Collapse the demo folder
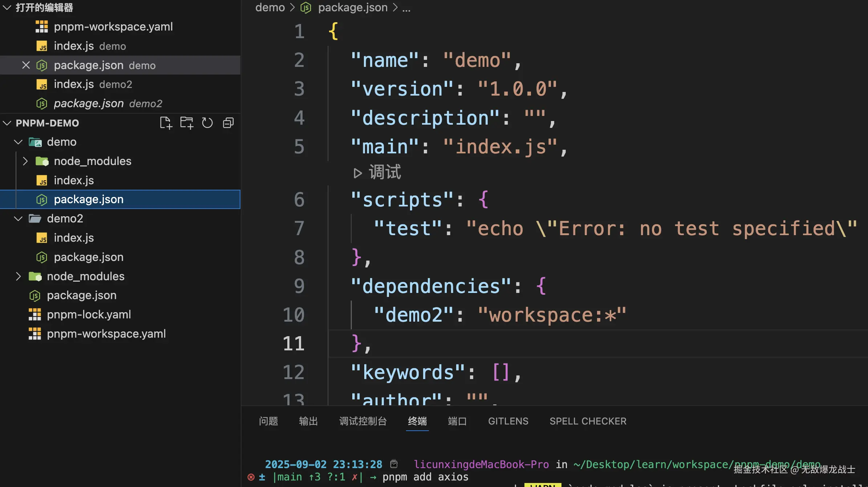Screen dimensions: 868x487 click(x=18, y=142)
